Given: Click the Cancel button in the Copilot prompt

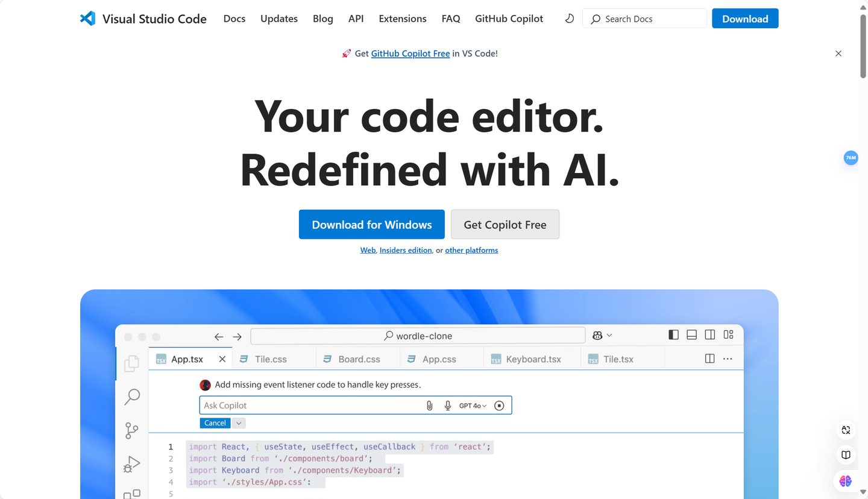Looking at the screenshot, I should [x=215, y=423].
